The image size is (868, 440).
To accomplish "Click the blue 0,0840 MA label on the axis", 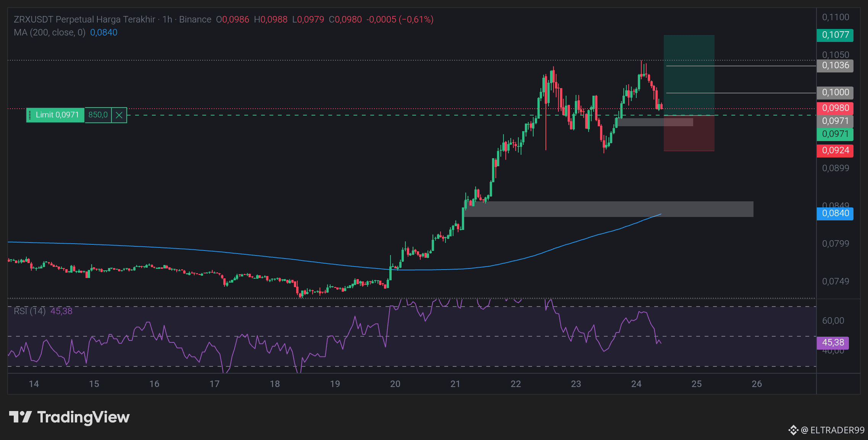I will click(x=835, y=214).
